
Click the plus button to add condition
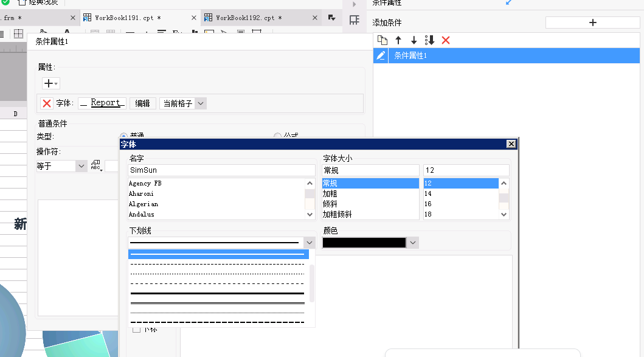[592, 23]
